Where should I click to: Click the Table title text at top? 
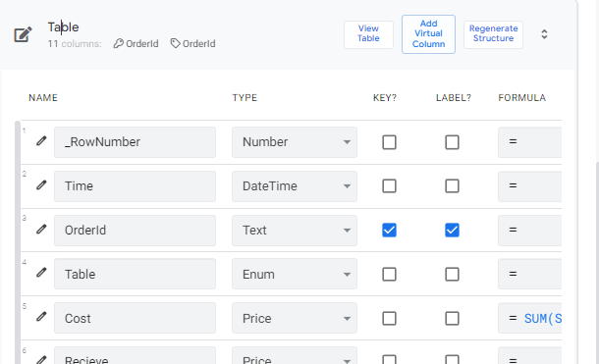(x=64, y=27)
